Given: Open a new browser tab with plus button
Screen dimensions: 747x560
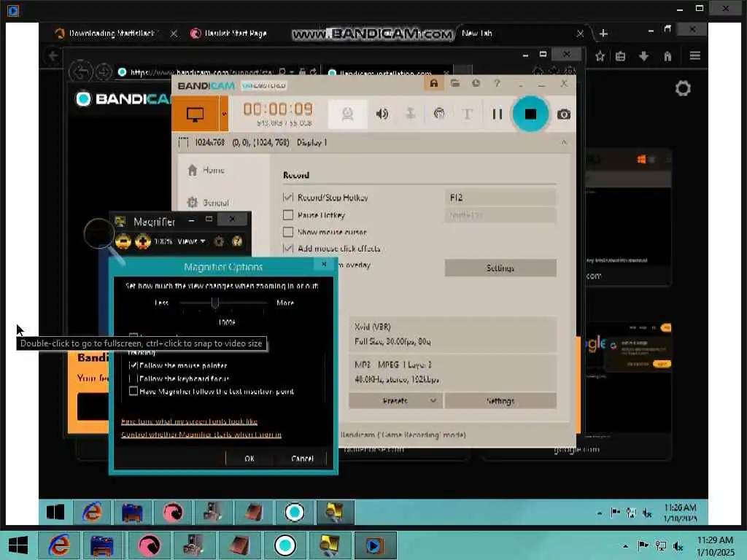Looking at the screenshot, I should (603, 34).
